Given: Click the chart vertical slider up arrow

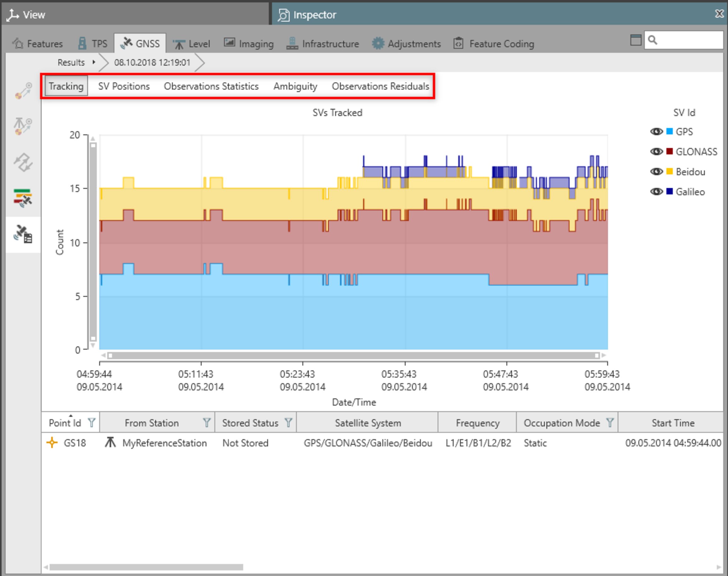Looking at the screenshot, I should pyautogui.click(x=93, y=138).
